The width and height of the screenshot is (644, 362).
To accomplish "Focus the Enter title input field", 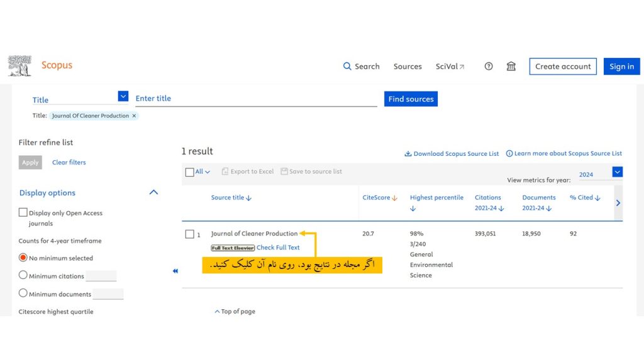I will 257,99.
